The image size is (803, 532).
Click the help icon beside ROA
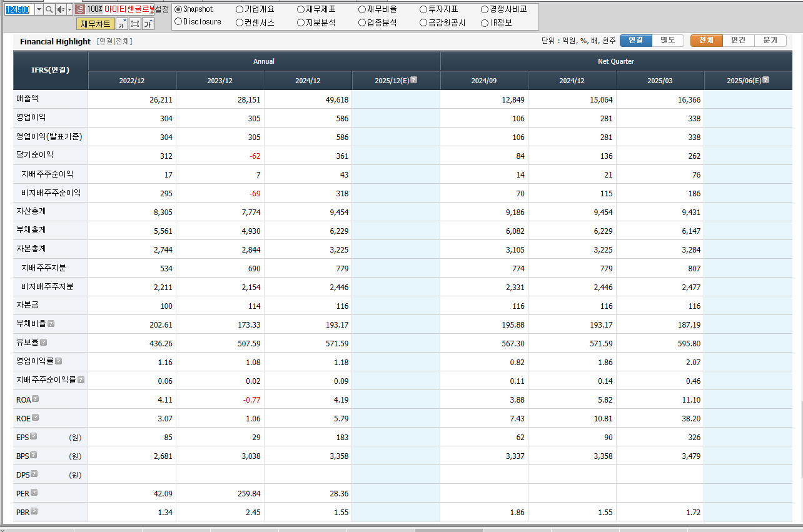pyautogui.click(x=36, y=399)
